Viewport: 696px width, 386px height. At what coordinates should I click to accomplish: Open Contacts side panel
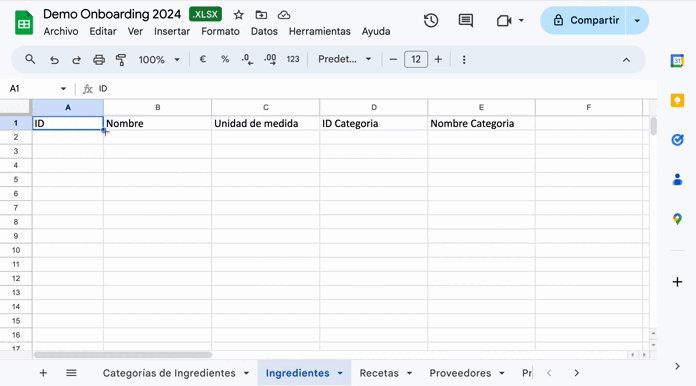(x=677, y=180)
